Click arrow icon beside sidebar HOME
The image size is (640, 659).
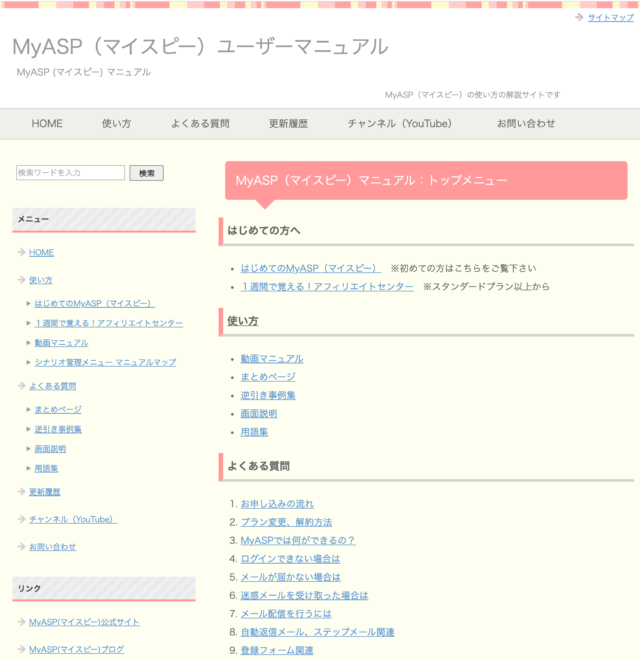click(x=22, y=252)
